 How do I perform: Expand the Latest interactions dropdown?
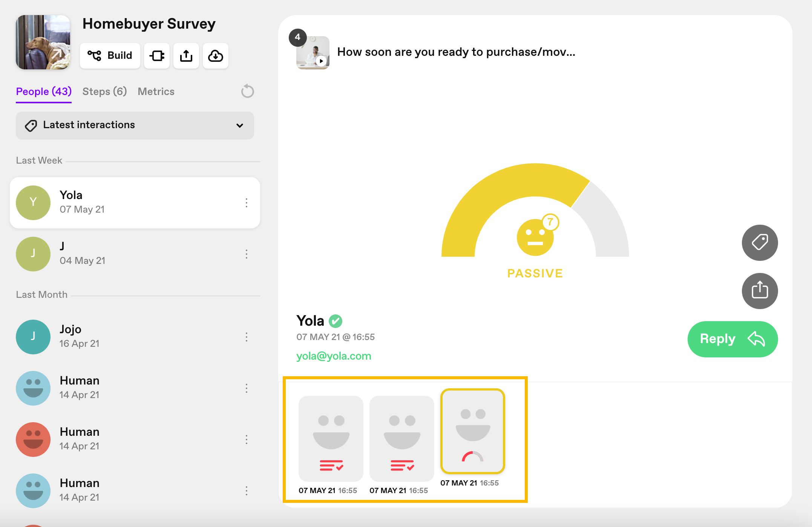[135, 125]
